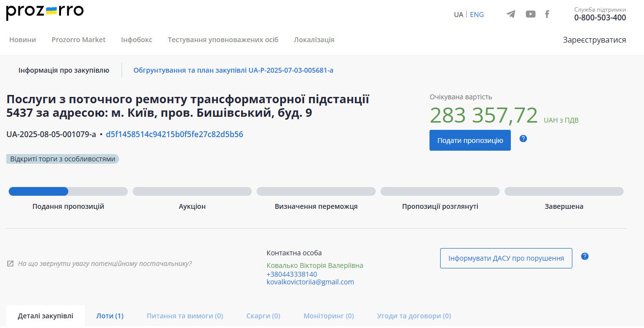This screenshot has height=328, width=644.
Task: Click external link icon near supplier notice
Action: [10, 264]
